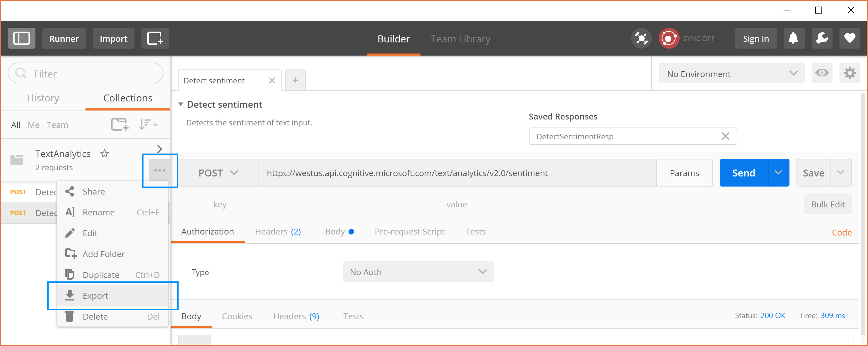Collapse the Detect sentiment description triangle

[x=181, y=104]
